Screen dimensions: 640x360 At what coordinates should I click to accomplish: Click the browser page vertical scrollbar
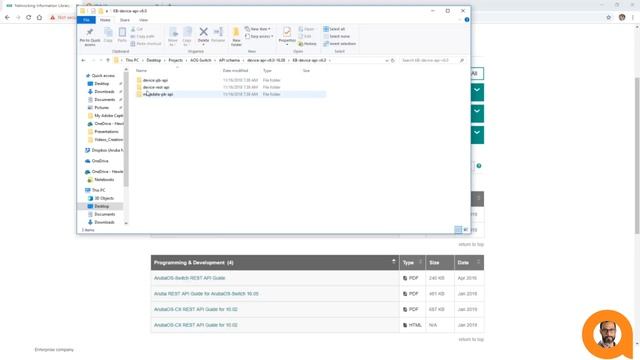tap(637, 155)
